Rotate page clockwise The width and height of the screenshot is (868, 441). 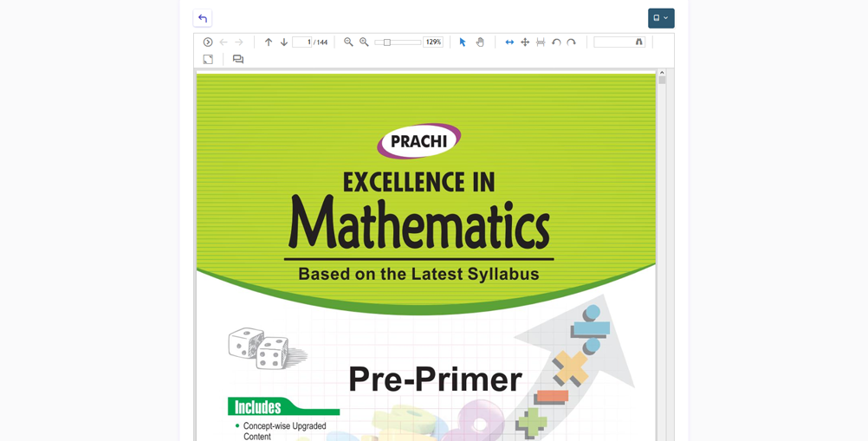(x=571, y=42)
